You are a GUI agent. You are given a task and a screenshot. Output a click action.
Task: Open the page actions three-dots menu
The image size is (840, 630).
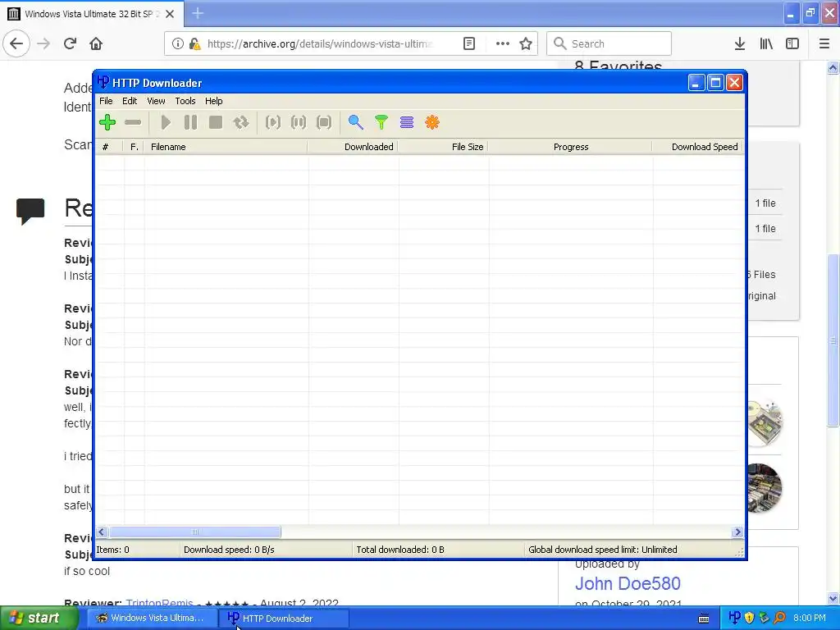(503, 43)
